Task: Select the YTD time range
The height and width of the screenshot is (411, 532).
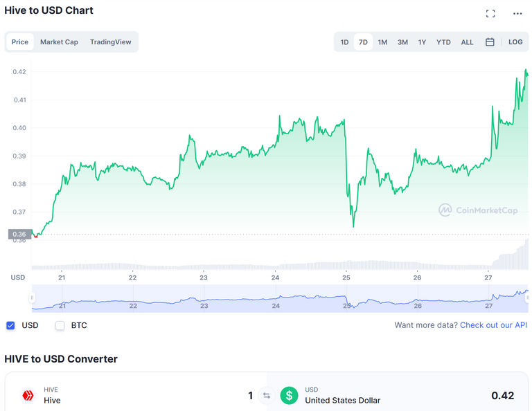Action: (x=443, y=42)
